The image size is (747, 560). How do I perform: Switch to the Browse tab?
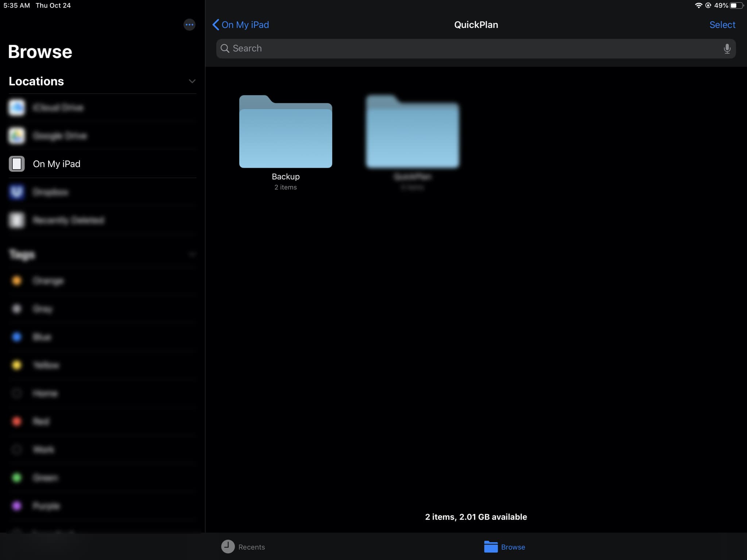[512, 547]
